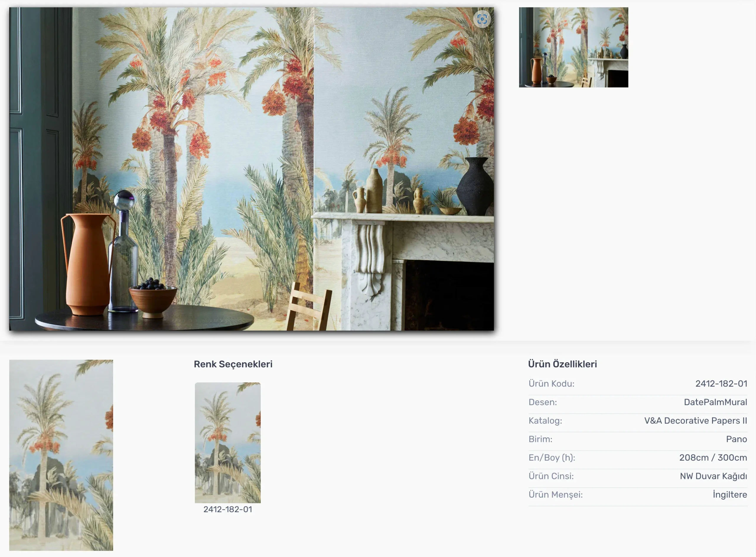Click the Katalog: label
This screenshot has height=557, width=756.
point(545,421)
